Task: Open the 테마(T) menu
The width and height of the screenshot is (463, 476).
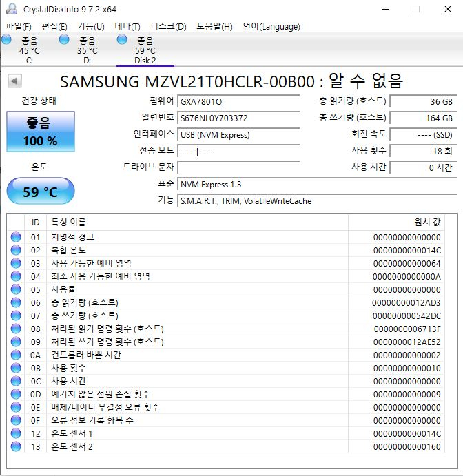Action: pos(127,27)
